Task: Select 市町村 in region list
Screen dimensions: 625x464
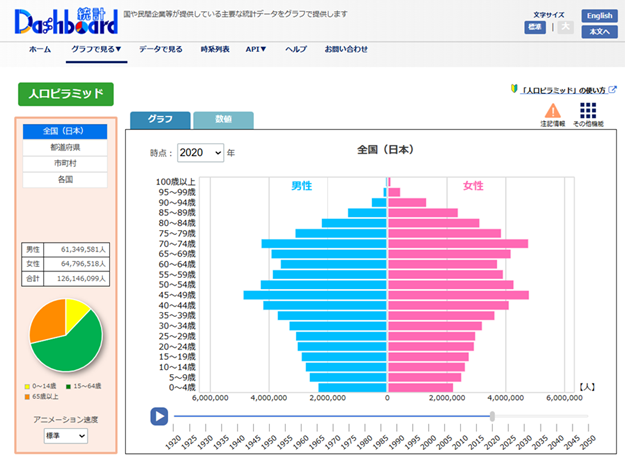Action: 65,163
